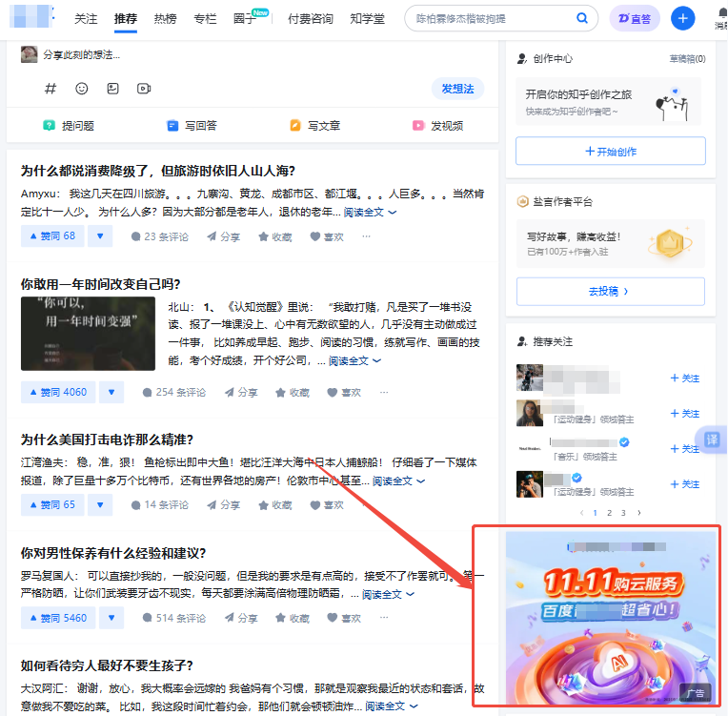Open page 2 of recommended follows
This screenshot has width=728, height=716.
tap(609, 513)
